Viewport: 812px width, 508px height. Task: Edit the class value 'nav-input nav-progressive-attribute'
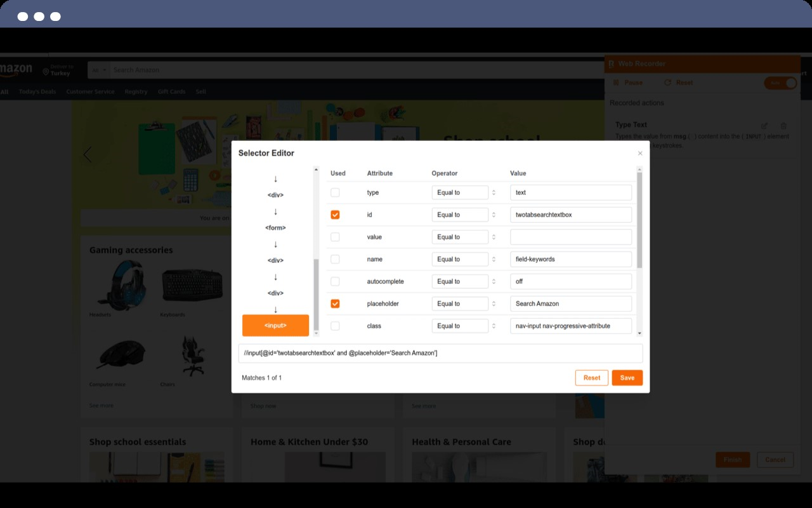coord(571,326)
